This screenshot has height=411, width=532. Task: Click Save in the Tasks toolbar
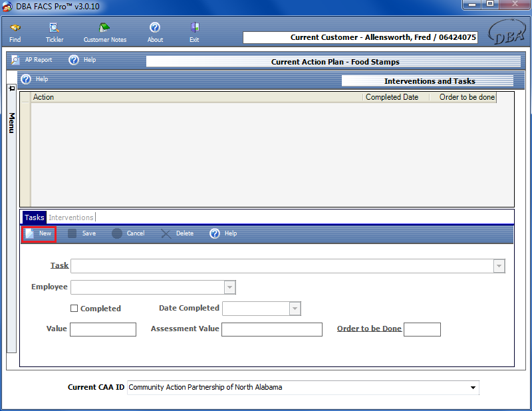point(72,233)
